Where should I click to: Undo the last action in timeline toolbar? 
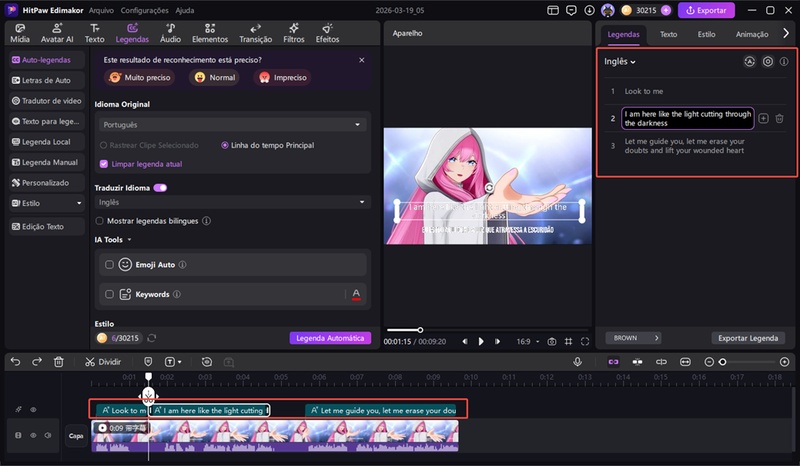click(x=15, y=362)
